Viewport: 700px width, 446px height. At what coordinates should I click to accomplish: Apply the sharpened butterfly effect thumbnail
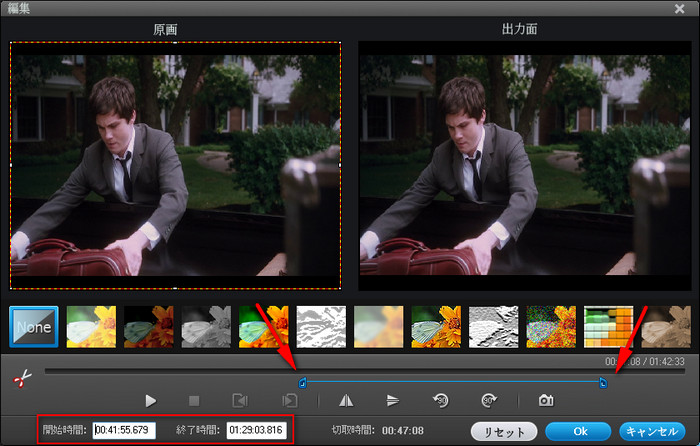(436, 327)
